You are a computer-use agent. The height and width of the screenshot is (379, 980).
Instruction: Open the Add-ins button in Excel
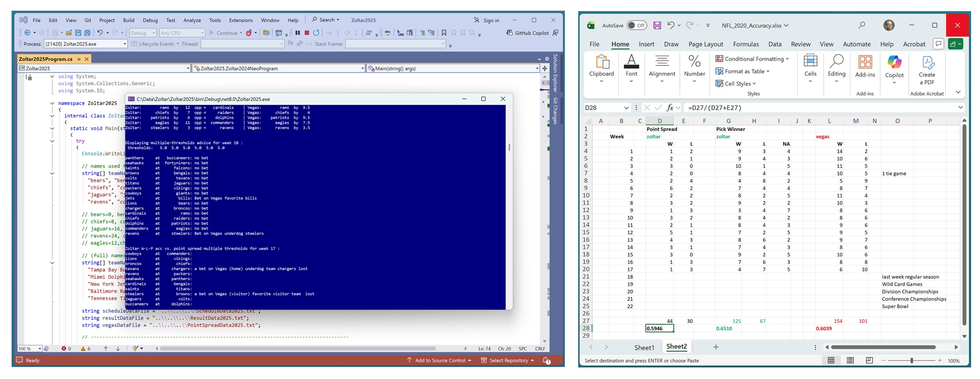click(865, 68)
